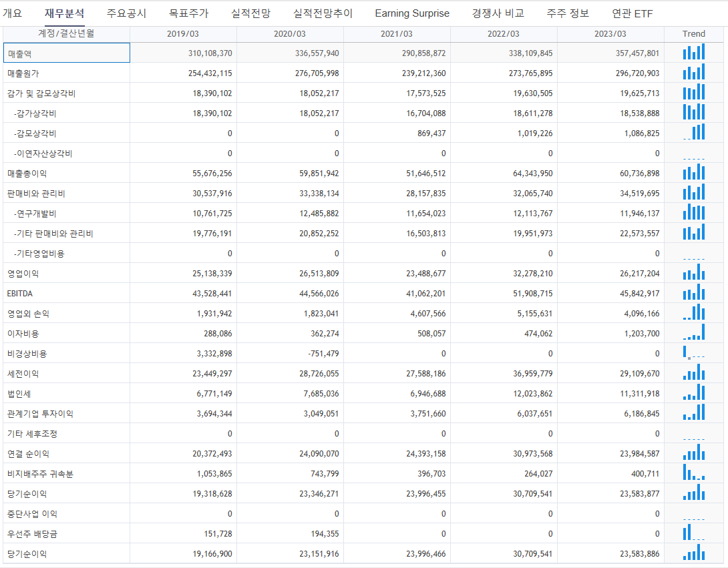This screenshot has width=728, height=568.
Task: Click the EBITDA trend sparkline
Action: (x=694, y=292)
